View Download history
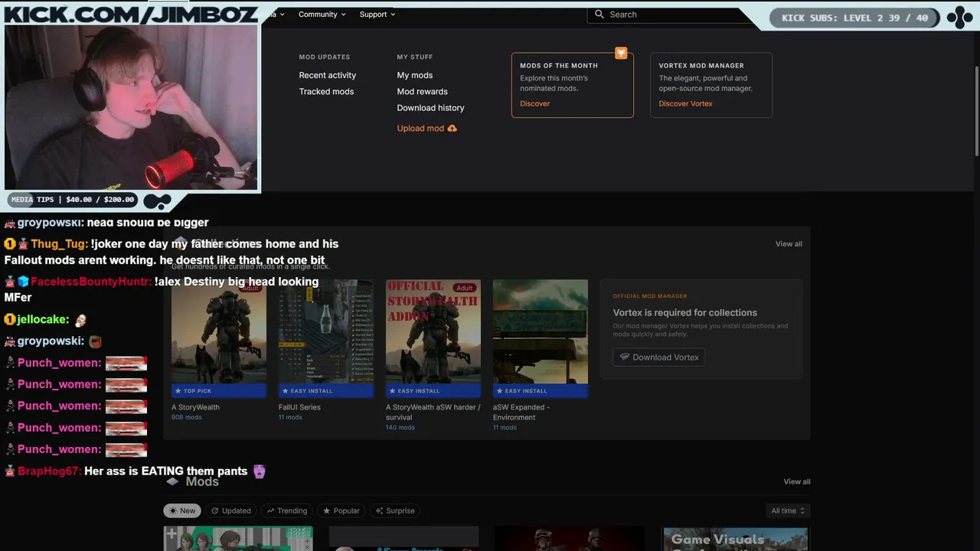Image resolution: width=980 pixels, height=551 pixels. (x=431, y=108)
